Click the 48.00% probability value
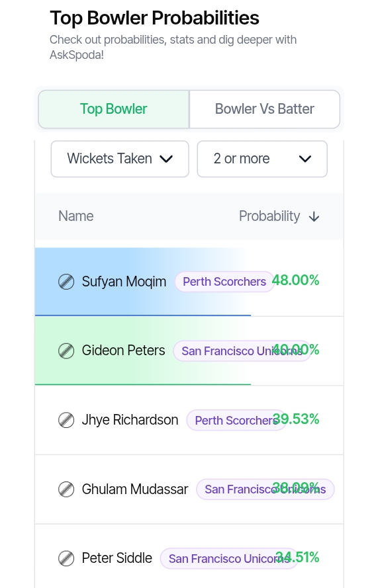 (x=296, y=280)
